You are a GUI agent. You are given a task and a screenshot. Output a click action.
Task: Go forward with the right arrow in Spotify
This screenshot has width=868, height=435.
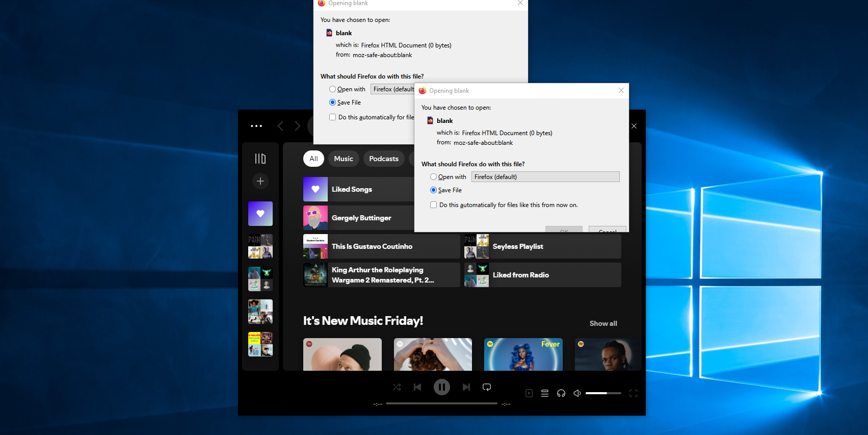298,126
